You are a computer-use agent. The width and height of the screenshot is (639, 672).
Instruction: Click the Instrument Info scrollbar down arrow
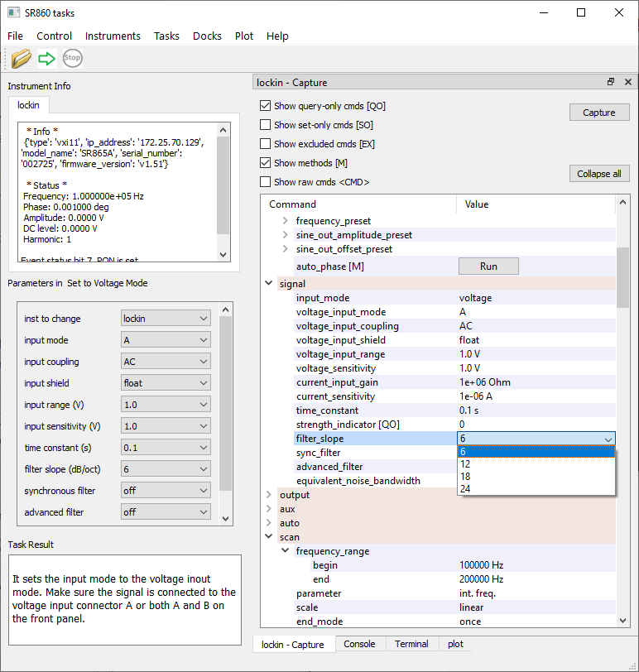coord(223,255)
